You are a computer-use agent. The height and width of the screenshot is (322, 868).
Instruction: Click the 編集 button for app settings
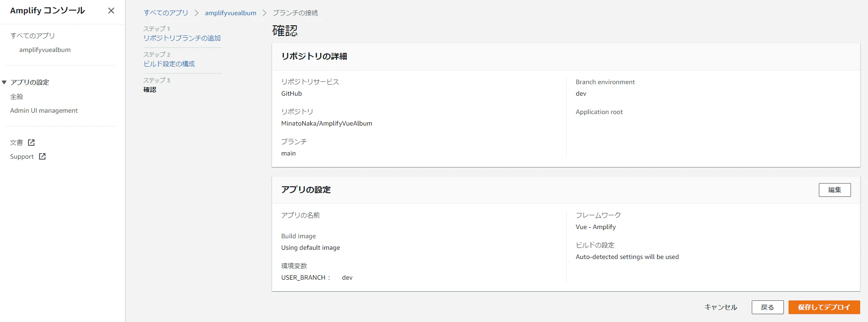834,190
